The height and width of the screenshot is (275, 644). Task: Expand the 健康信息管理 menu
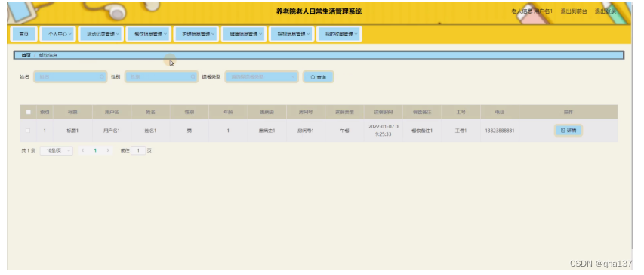244,34
